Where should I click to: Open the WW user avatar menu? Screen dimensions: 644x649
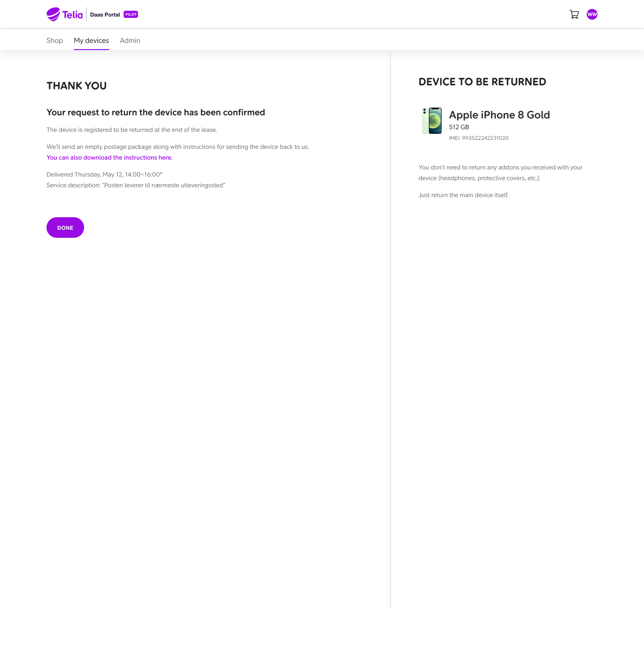592,14
